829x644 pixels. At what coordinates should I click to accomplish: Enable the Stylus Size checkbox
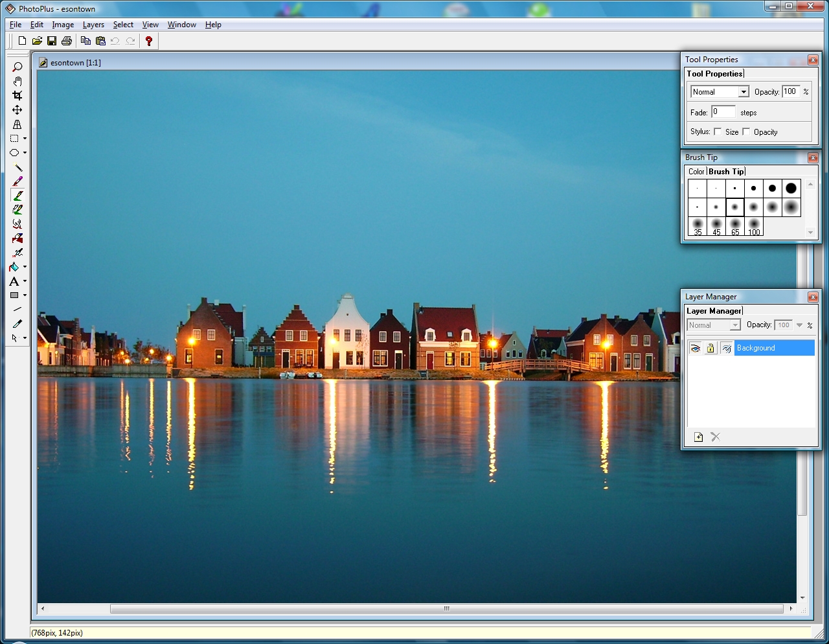pyautogui.click(x=718, y=132)
